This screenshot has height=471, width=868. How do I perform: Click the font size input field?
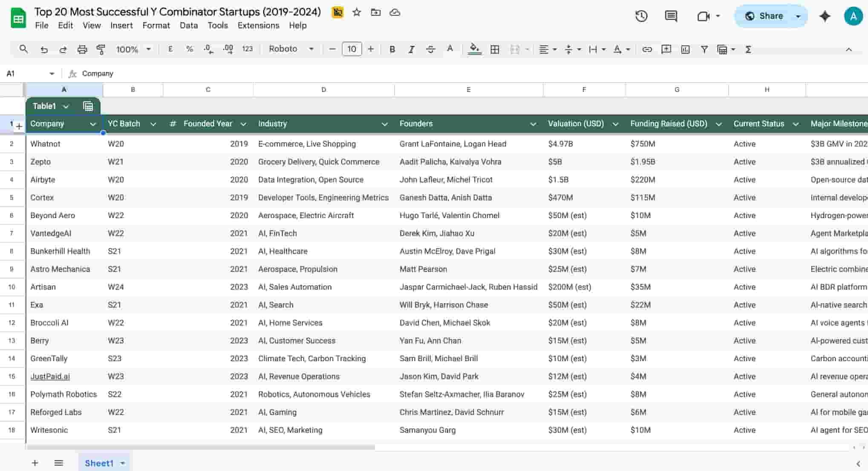(x=352, y=49)
